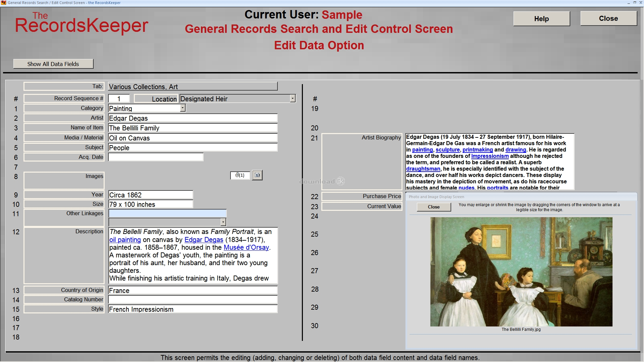Screen dimensions: 644x362
Task: Open the Edgar Degas link in Description
Action: click(204, 240)
